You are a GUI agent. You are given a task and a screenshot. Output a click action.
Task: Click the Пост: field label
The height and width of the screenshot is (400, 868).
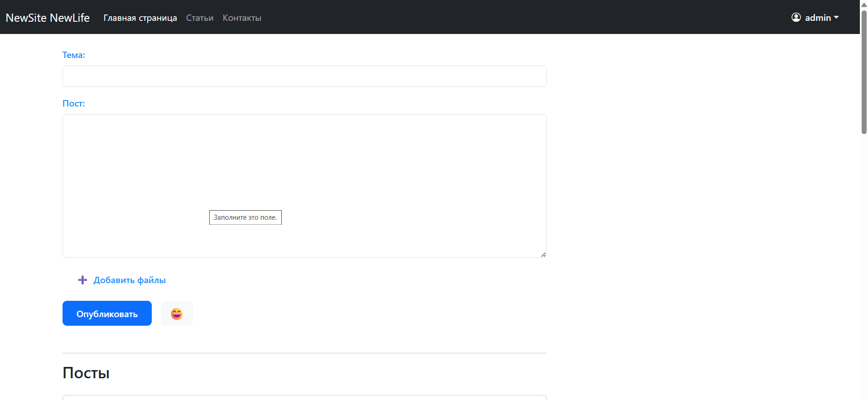(74, 103)
